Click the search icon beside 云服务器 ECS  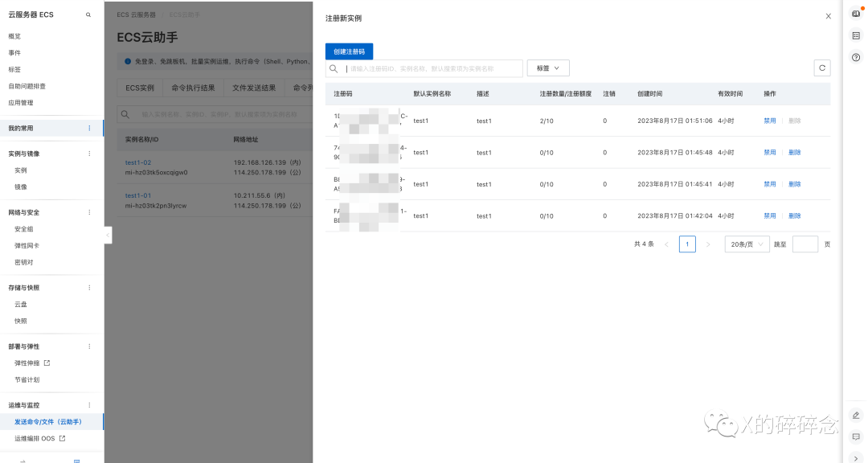[x=88, y=15]
